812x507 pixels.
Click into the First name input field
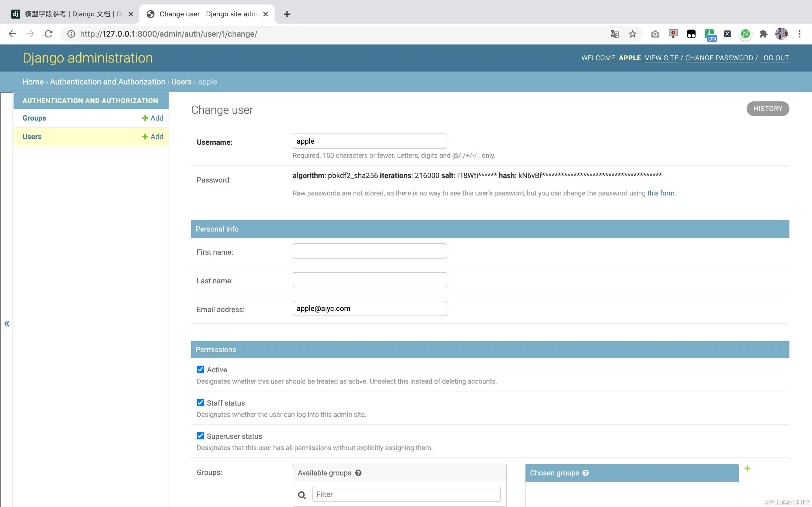[369, 251]
